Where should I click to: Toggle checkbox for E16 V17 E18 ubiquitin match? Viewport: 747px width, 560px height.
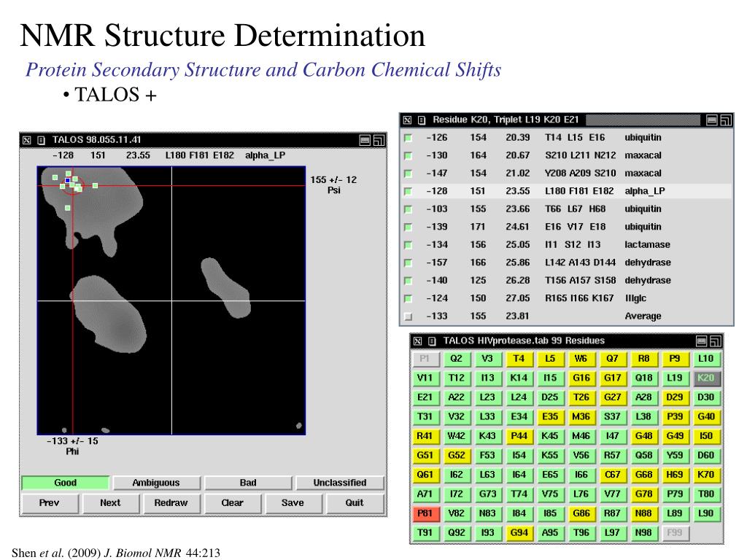pyautogui.click(x=408, y=227)
